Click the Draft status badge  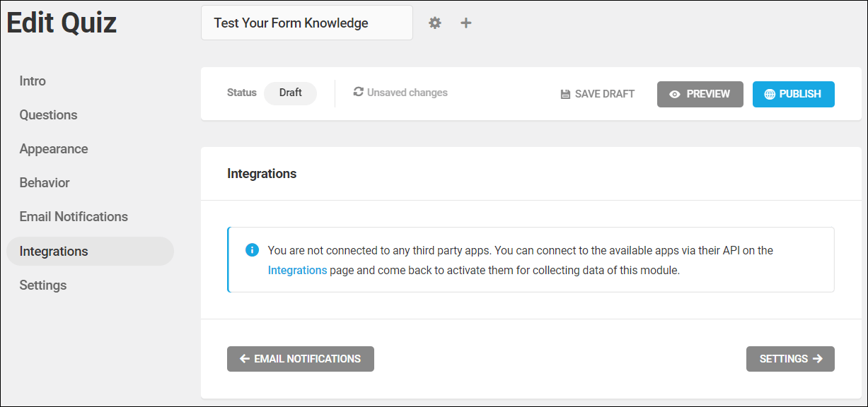[x=290, y=93]
